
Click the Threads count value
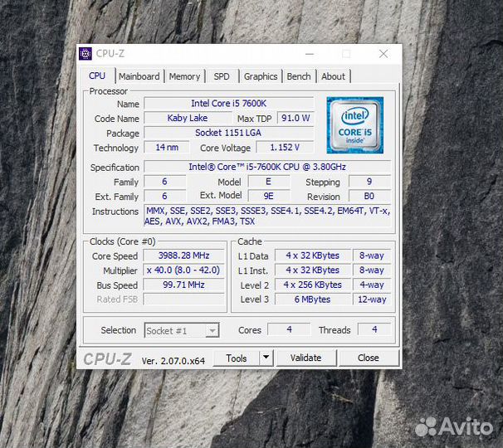pyautogui.click(x=374, y=329)
